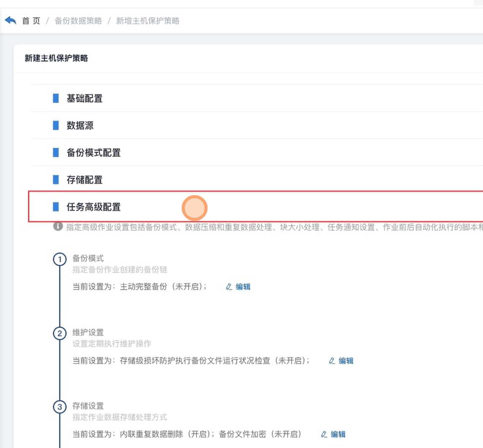Go to 首页 breadcrumb
The width and height of the screenshot is (483, 448).
pyautogui.click(x=31, y=21)
